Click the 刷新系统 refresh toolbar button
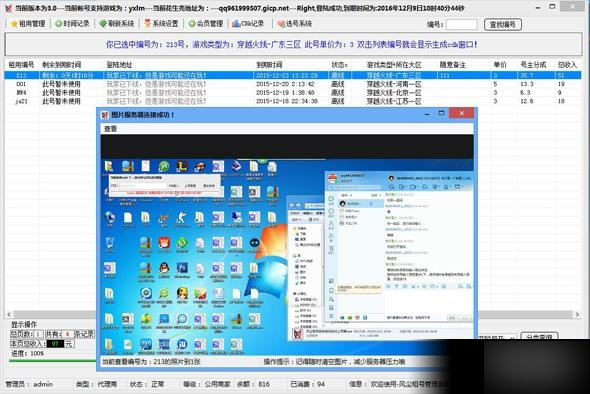590x394 pixels. coord(117,24)
